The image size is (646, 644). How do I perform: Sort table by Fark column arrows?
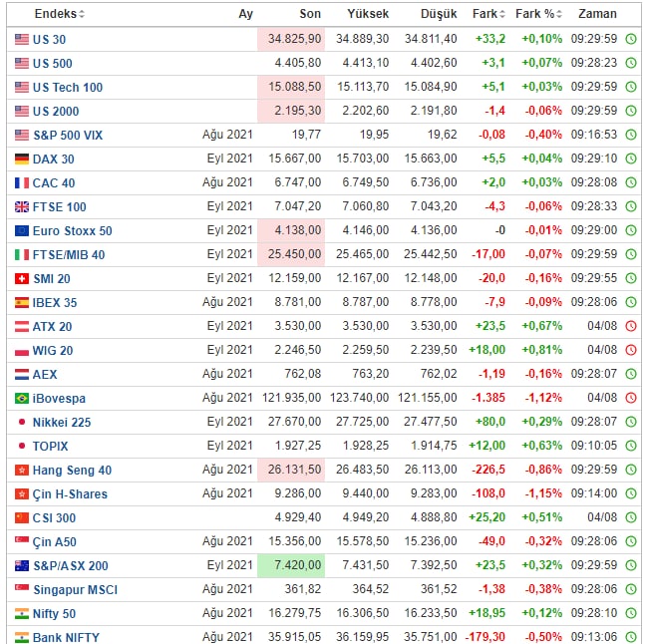click(501, 14)
